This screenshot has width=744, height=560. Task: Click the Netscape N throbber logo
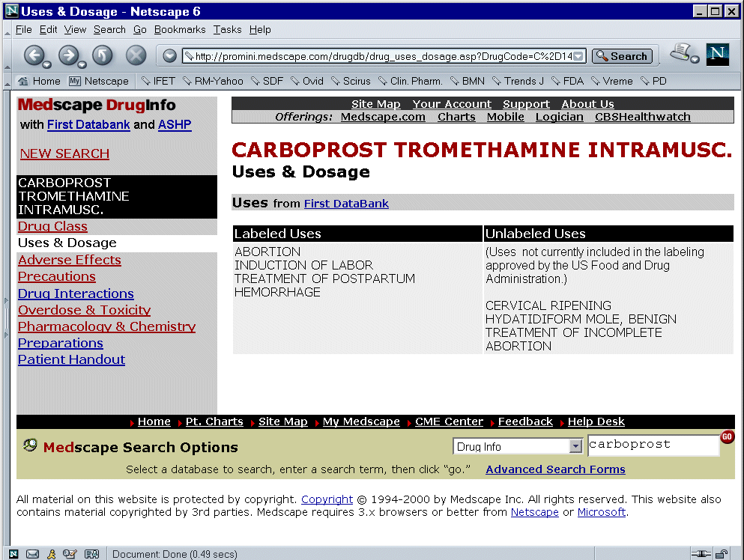718,55
